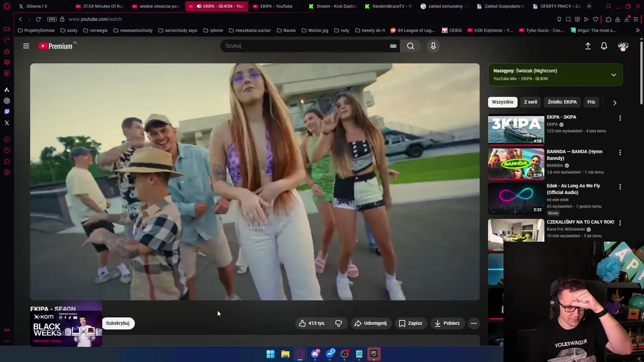The image size is (644, 362).
Task: Open Epic Games Launcher from taskbar
Action: tap(374, 354)
